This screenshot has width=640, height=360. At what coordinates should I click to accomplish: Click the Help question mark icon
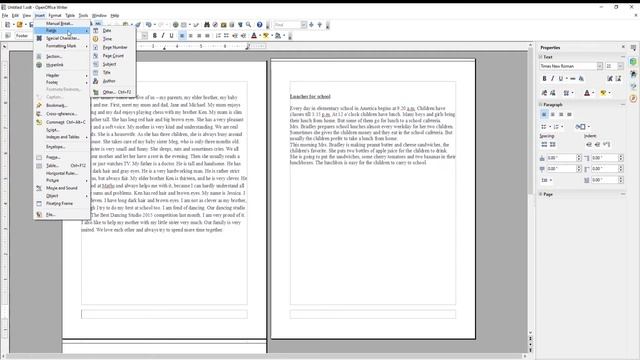pyautogui.click(x=260, y=25)
